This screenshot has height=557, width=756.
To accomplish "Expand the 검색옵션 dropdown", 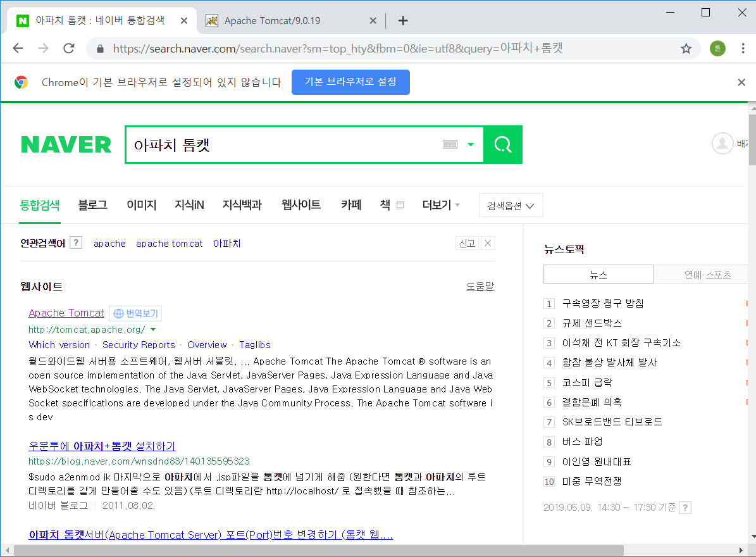I will [511, 206].
